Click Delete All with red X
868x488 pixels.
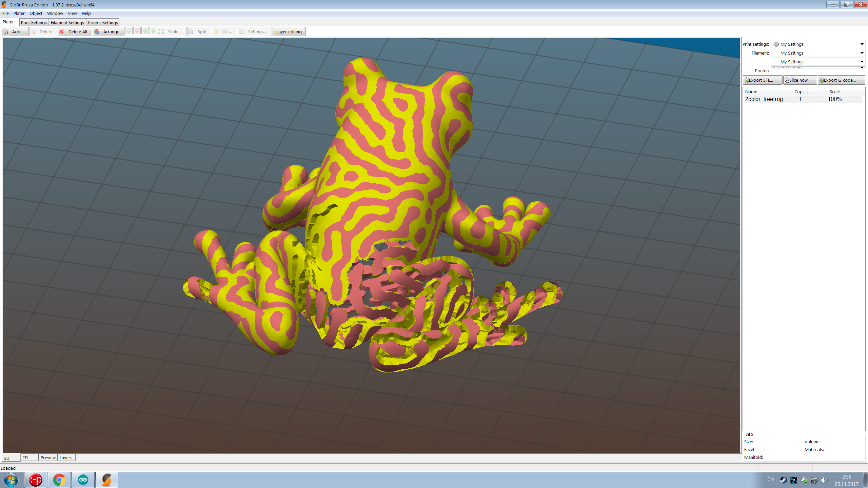point(75,32)
